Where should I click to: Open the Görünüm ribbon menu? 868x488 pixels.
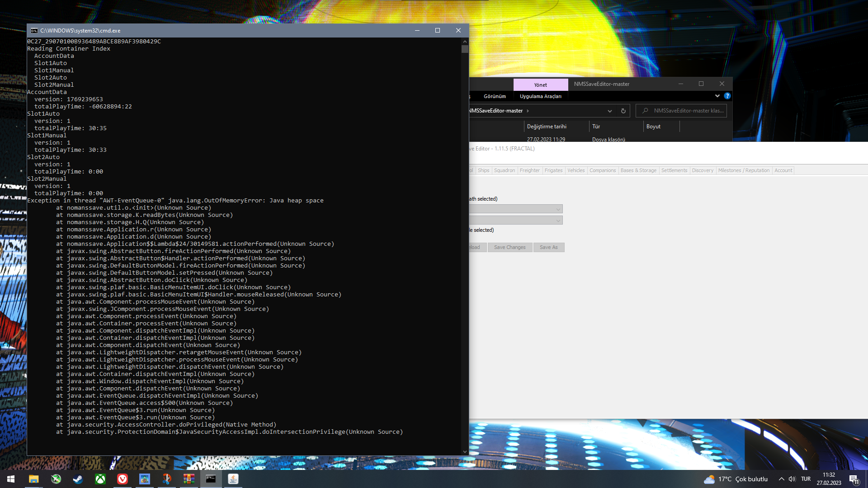[x=495, y=96]
